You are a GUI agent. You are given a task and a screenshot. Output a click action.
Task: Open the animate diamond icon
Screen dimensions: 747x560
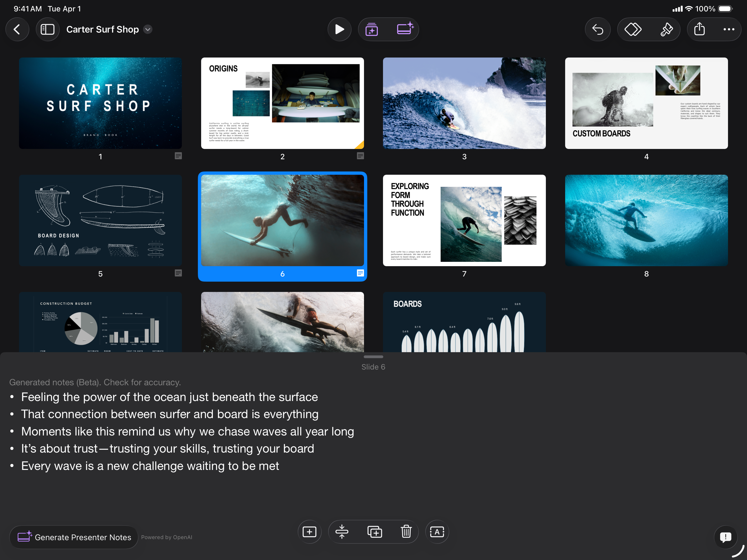tap(633, 29)
